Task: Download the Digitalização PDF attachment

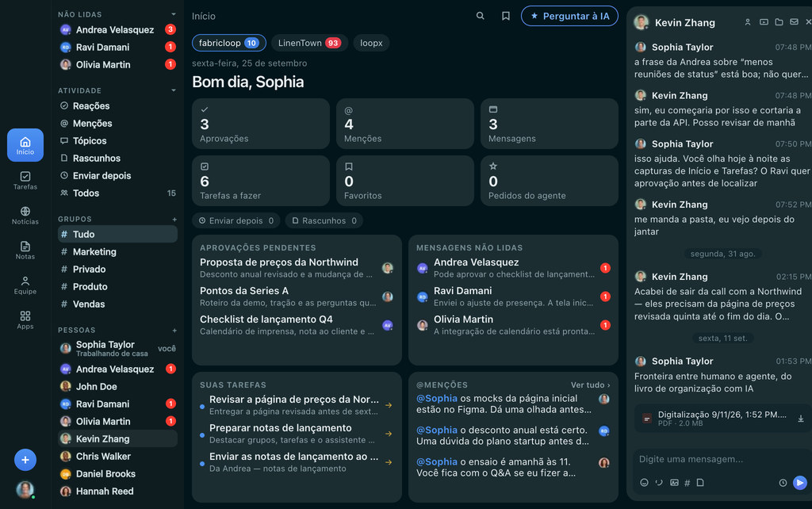Action: point(800,419)
